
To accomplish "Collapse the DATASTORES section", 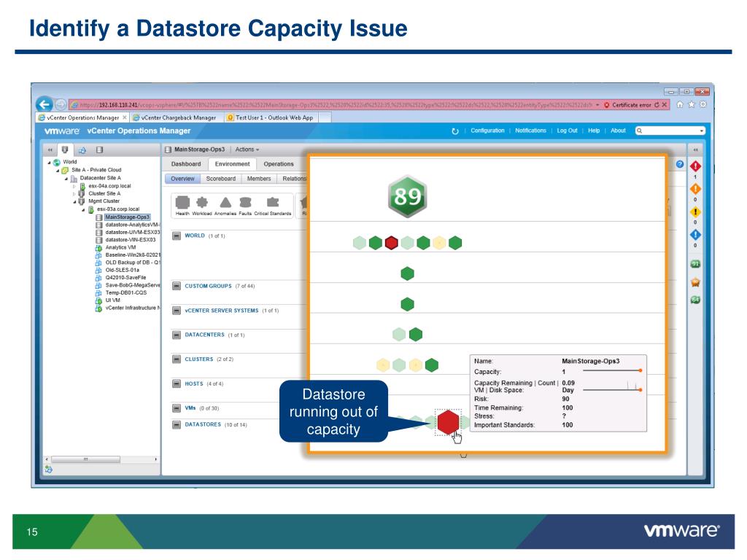I will [177, 425].
